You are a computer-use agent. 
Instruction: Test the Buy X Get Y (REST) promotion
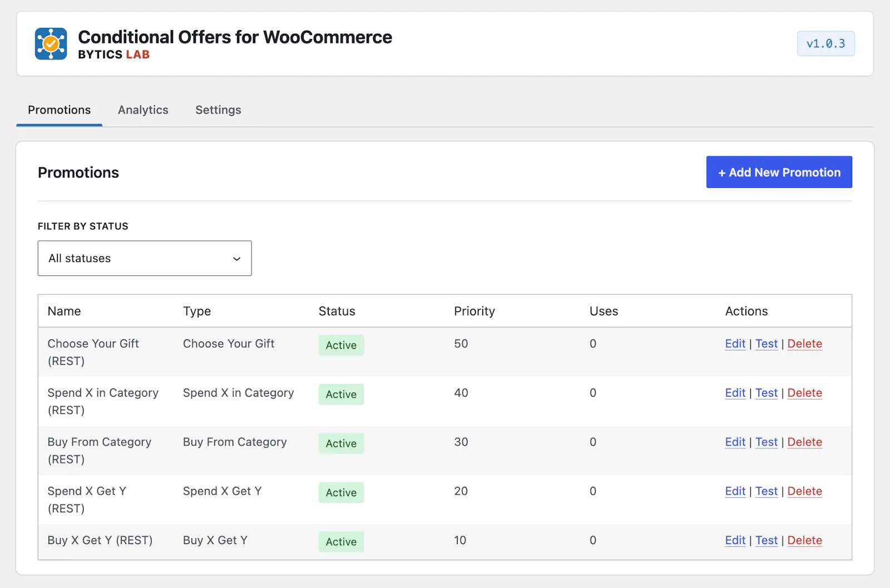767,540
